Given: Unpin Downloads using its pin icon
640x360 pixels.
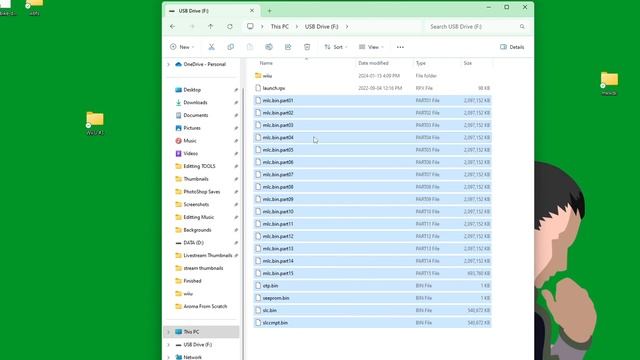Looking at the screenshot, I should click(236, 102).
